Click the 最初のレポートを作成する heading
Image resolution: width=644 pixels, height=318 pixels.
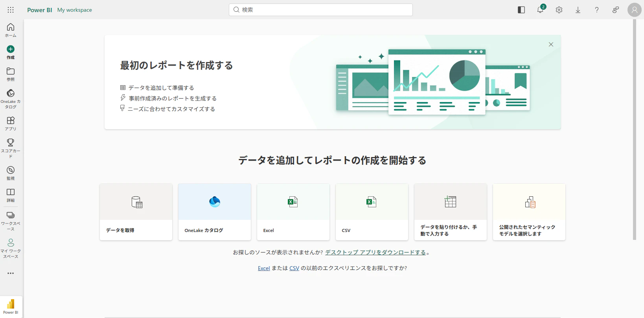point(177,65)
